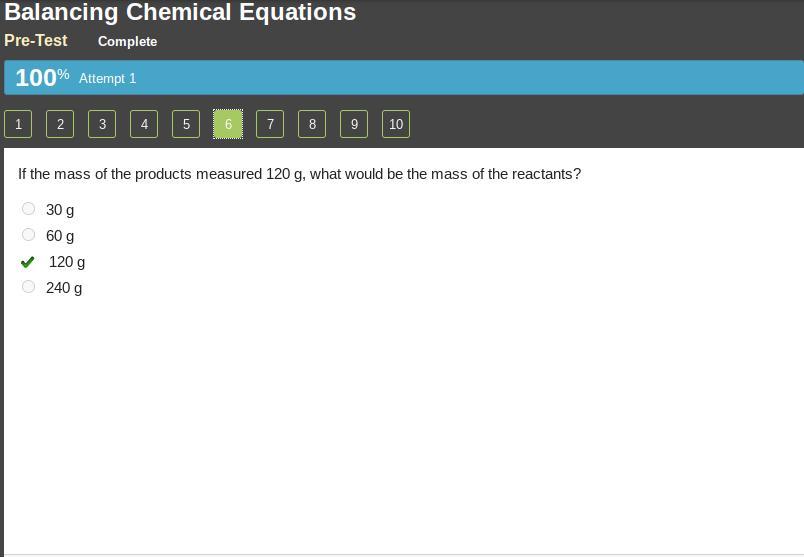Navigate to question 4

(144, 124)
